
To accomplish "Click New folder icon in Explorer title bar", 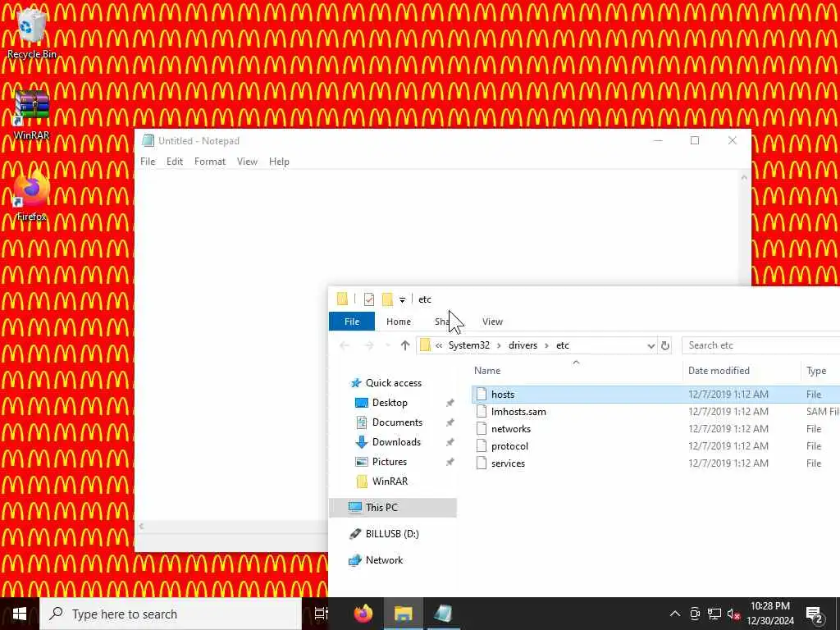I will click(x=387, y=299).
